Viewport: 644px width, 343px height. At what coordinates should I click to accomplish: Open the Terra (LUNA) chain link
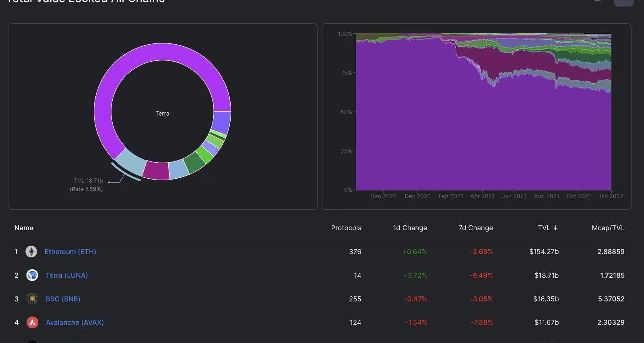[67, 275]
